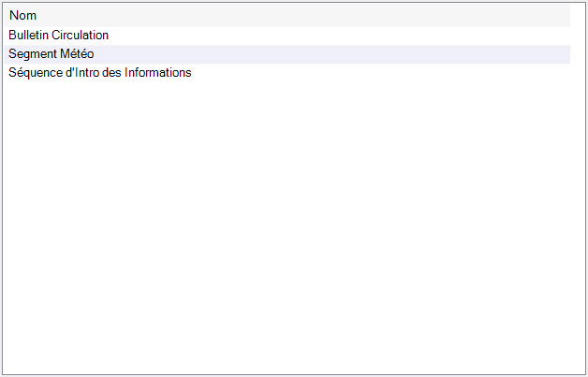Click the word Informations in the third row
This screenshot has width=588, height=377.
[x=158, y=72]
